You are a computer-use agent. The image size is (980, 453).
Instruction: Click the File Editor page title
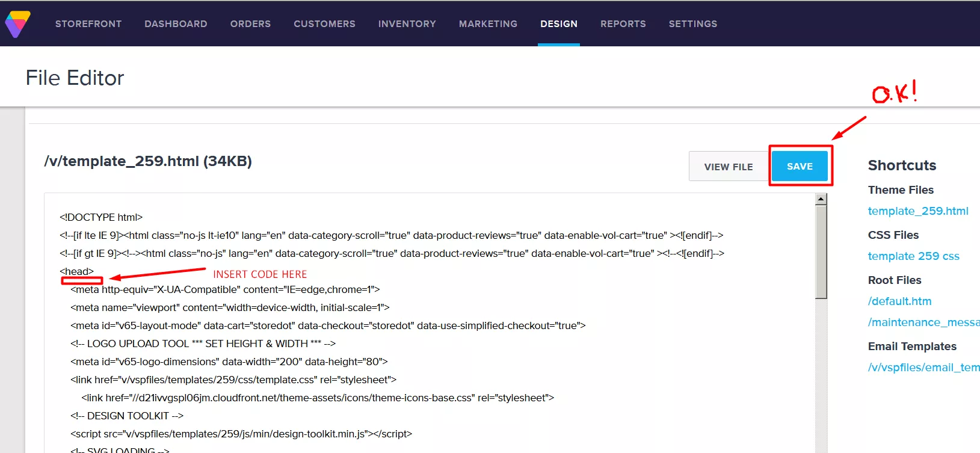(x=75, y=78)
